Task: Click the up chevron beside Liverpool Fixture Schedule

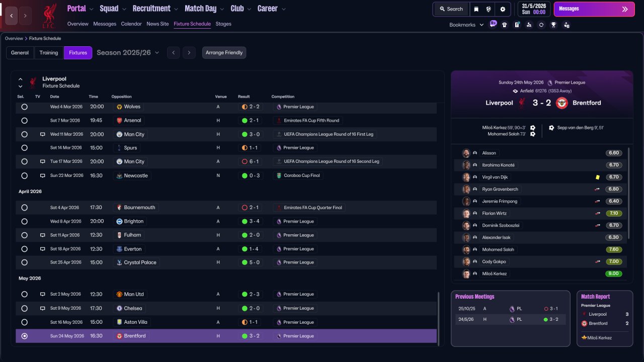Action: point(21,79)
